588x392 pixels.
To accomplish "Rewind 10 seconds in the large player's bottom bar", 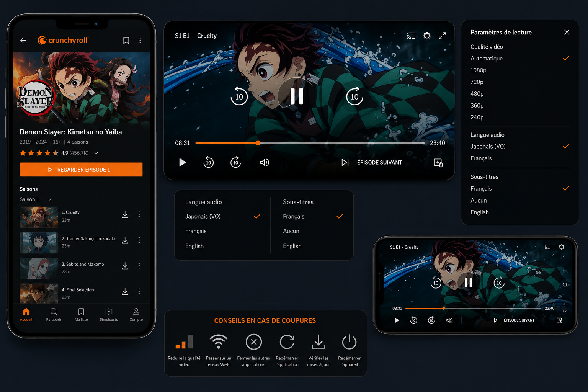I will (x=208, y=162).
